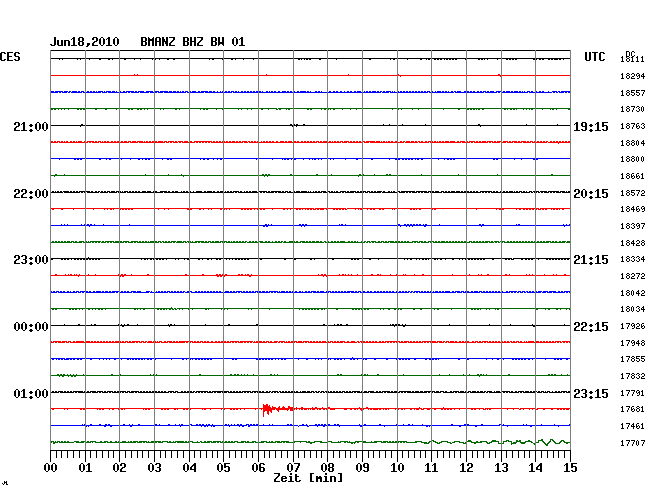650x494 pixels.
Task: Pick the DC value "18397"
Action: 633,226
